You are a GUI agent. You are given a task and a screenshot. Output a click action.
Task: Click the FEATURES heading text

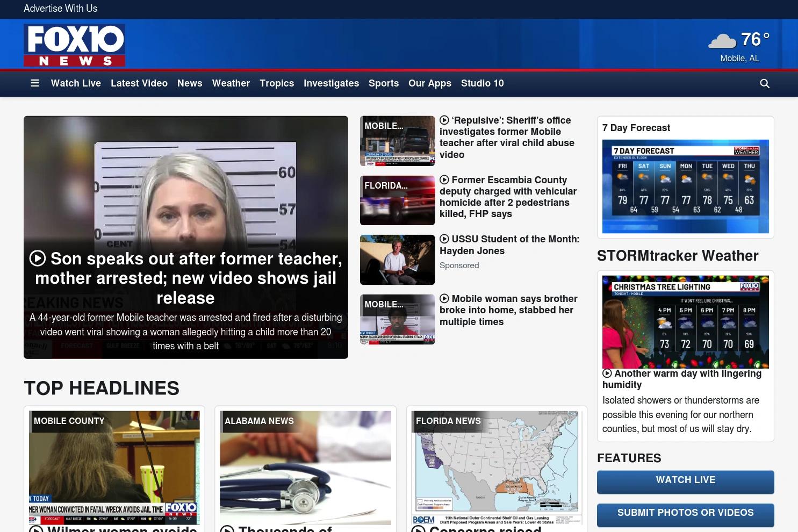click(x=629, y=458)
